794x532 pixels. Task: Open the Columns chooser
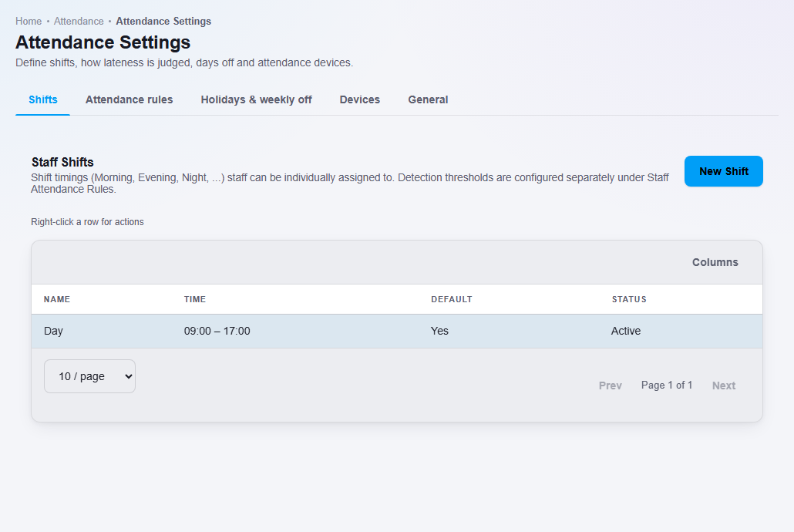(715, 262)
